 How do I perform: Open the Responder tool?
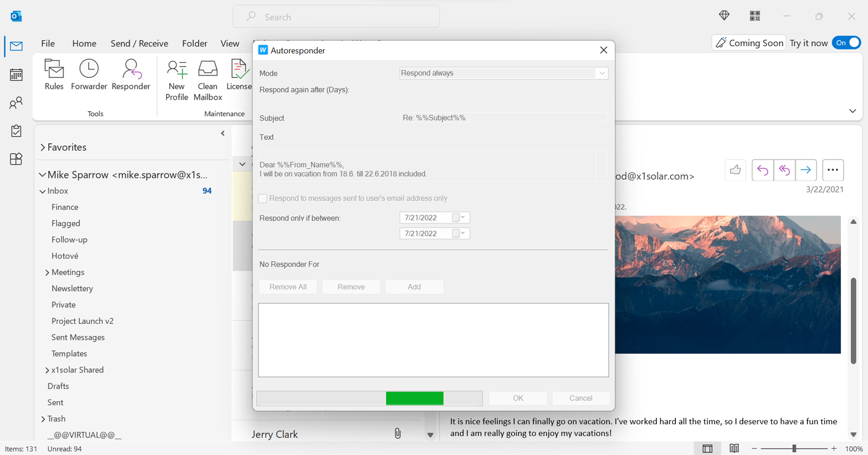(x=131, y=75)
